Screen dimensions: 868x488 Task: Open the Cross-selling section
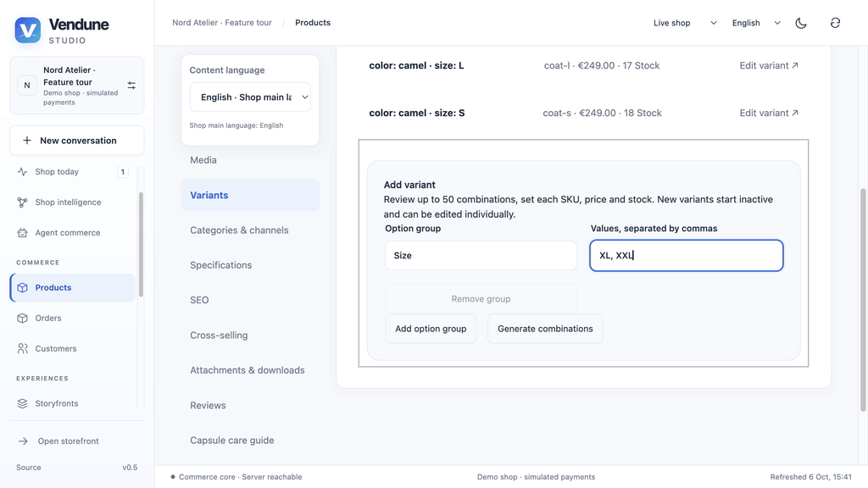(250, 335)
